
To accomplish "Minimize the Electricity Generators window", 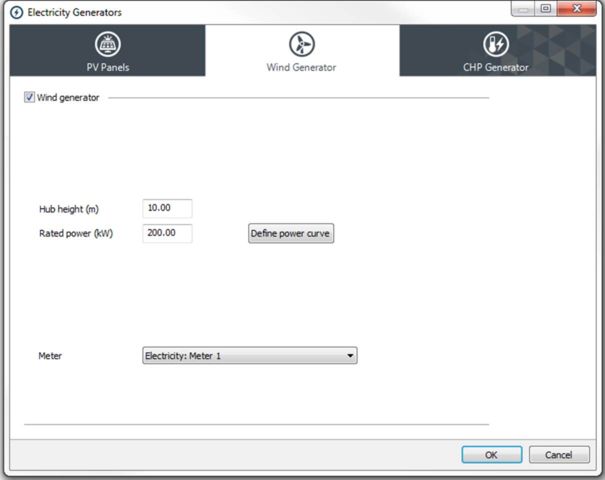I will [x=523, y=9].
